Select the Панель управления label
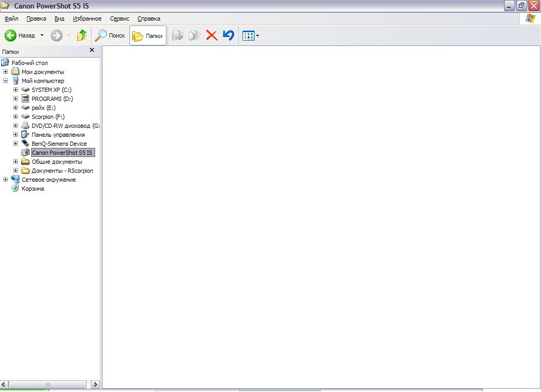541x392 pixels. point(58,135)
